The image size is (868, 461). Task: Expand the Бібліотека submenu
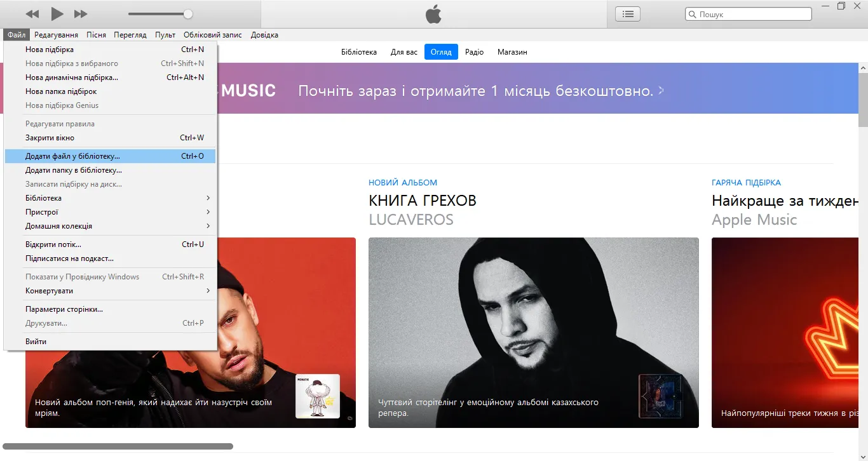(x=111, y=198)
